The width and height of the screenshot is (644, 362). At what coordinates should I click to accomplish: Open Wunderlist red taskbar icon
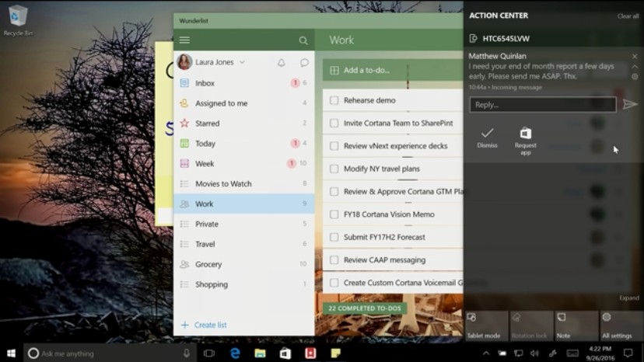[310, 353]
